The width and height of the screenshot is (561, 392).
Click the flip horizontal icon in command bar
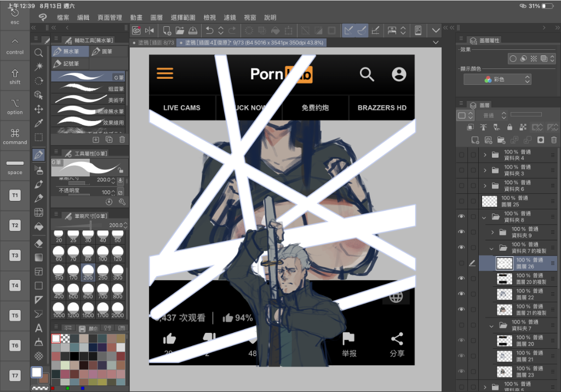click(x=150, y=31)
